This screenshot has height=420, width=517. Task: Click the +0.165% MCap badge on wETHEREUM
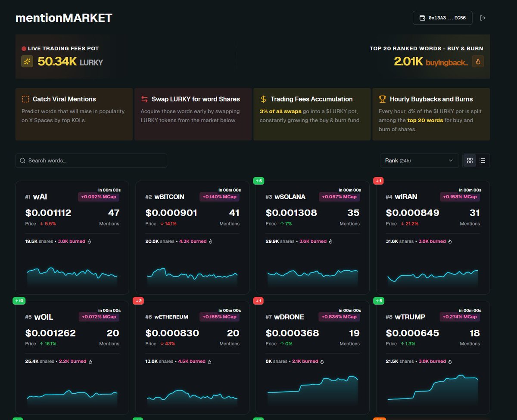pos(218,317)
